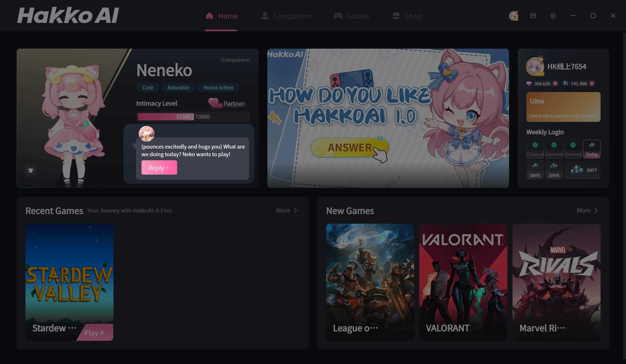Viewport: 626px width, 364px height.
Task: Click the first Claimed weekly reward
Action: [x=535, y=149]
